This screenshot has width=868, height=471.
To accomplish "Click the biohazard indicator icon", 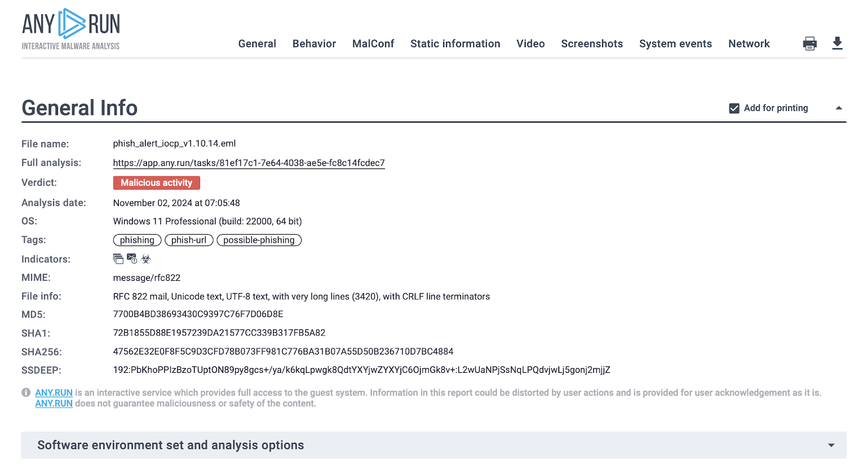I will [146, 259].
